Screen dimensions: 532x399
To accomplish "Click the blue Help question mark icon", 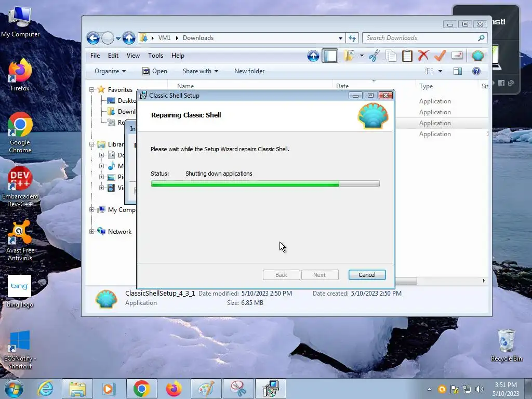I will click(476, 71).
